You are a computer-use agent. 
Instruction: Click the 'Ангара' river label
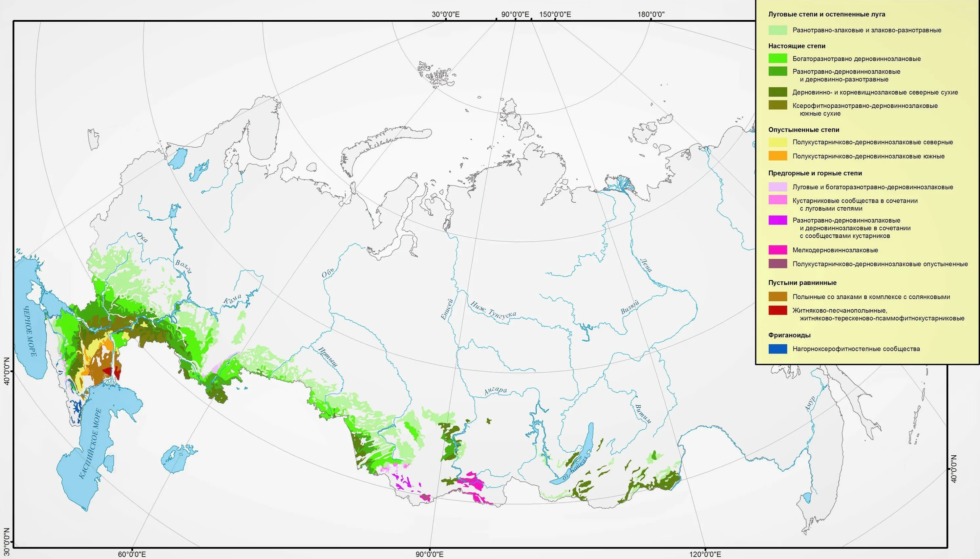point(496,391)
